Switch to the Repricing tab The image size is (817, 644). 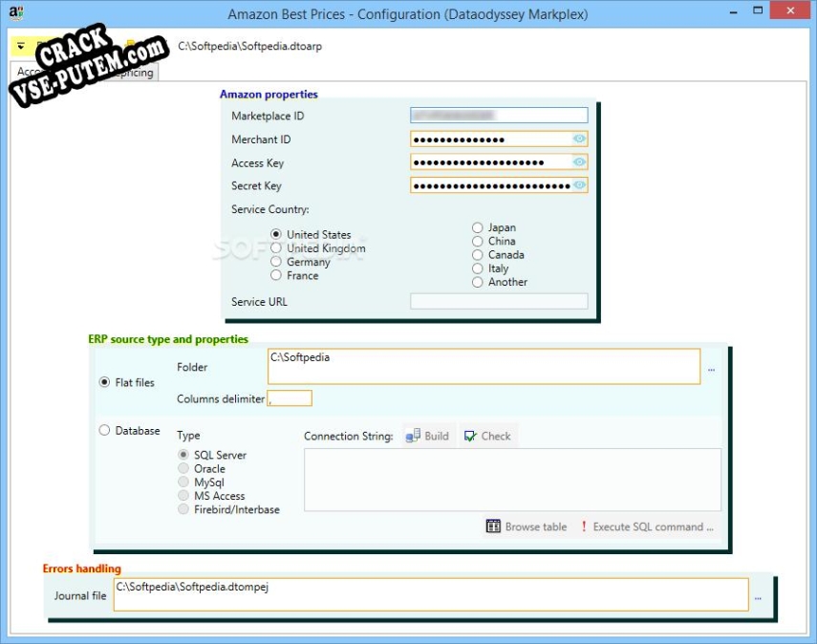tap(133, 73)
